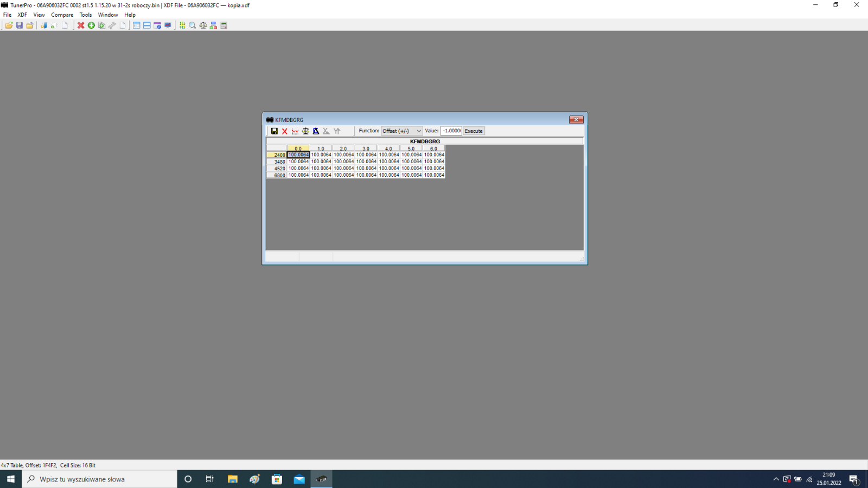Screen dimensions: 868x488
Task: Click the horizontal split layout icon
Action: (x=147, y=25)
